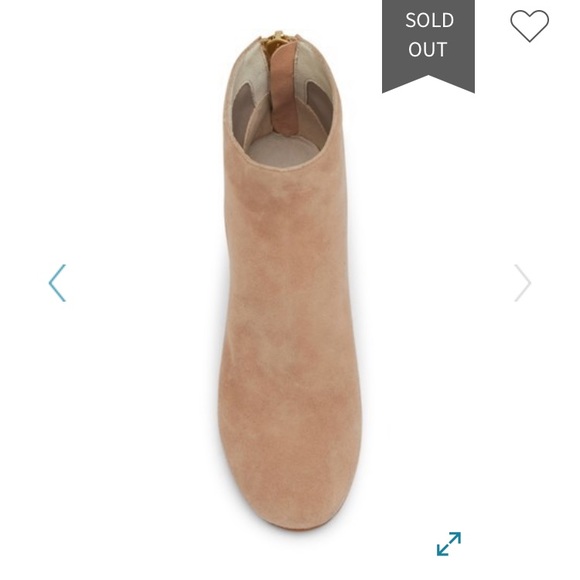Viewport: 580px width, 580px height.
Task: Select the left blue chevron arrow
Action: (57, 283)
